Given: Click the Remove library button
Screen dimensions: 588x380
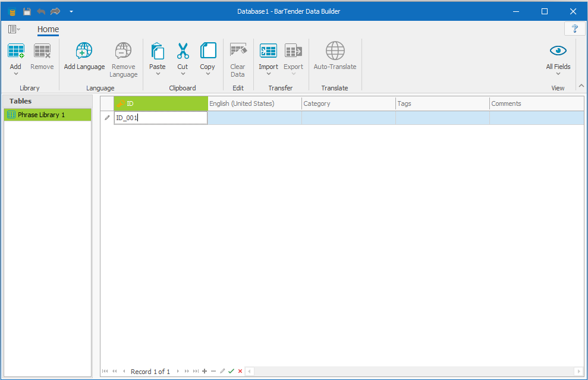Looking at the screenshot, I should click(x=42, y=57).
